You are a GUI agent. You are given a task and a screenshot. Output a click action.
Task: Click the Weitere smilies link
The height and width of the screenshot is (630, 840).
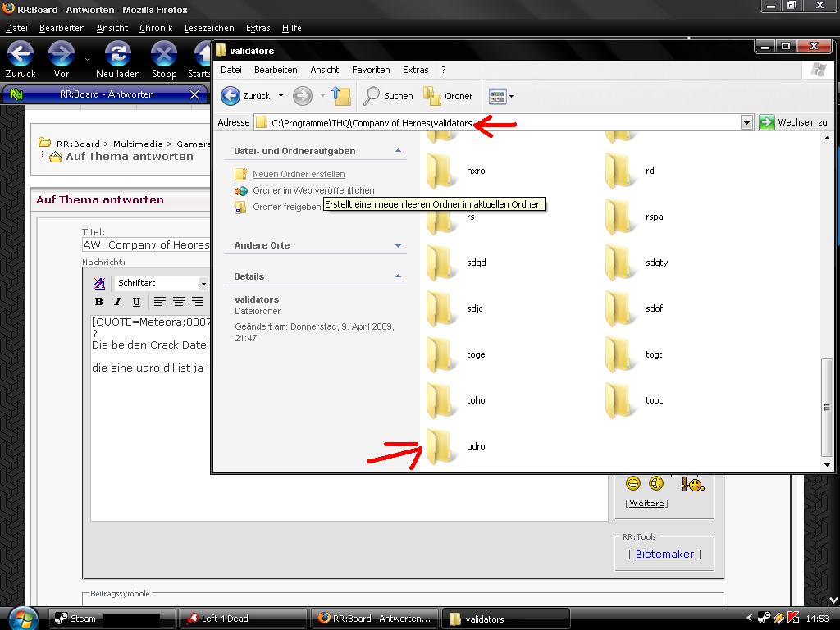tap(646, 504)
